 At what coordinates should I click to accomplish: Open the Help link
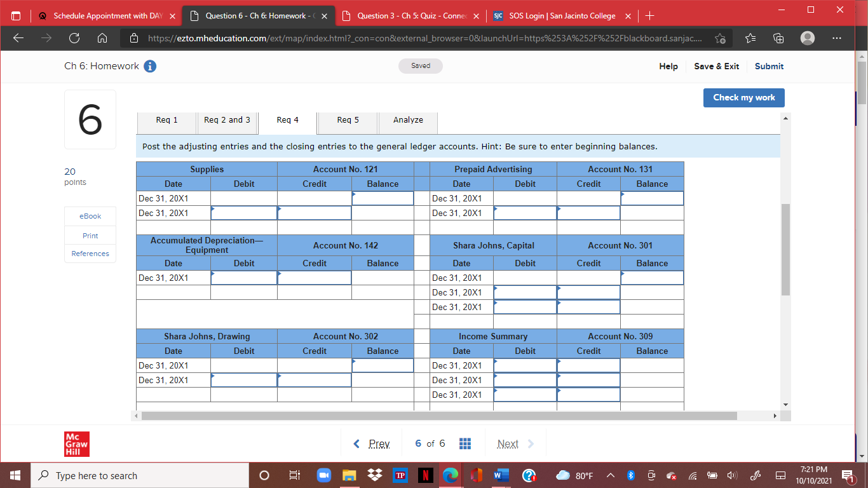(668, 66)
